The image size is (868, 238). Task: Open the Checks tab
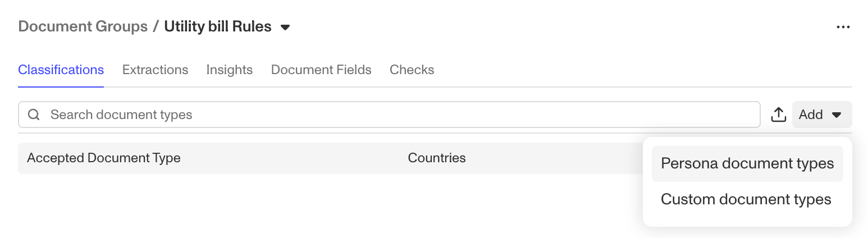tap(412, 70)
